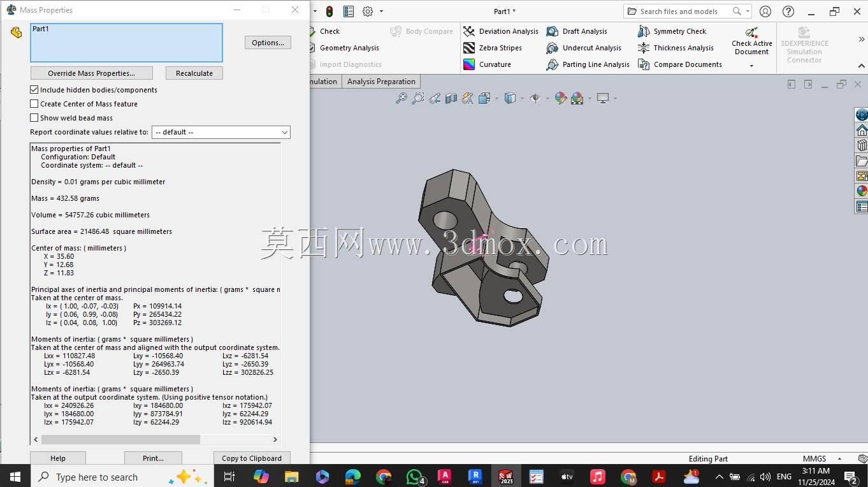Open Design Library task pane icon
868x487 pixels.
point(862,145)
